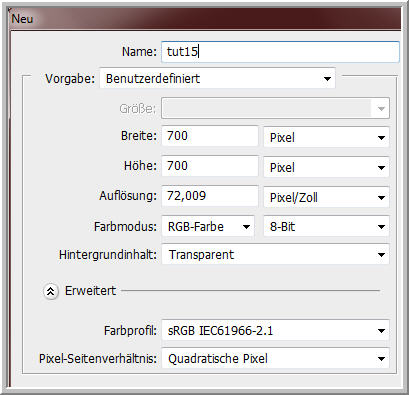Click the Name field containing tut15

280,52
